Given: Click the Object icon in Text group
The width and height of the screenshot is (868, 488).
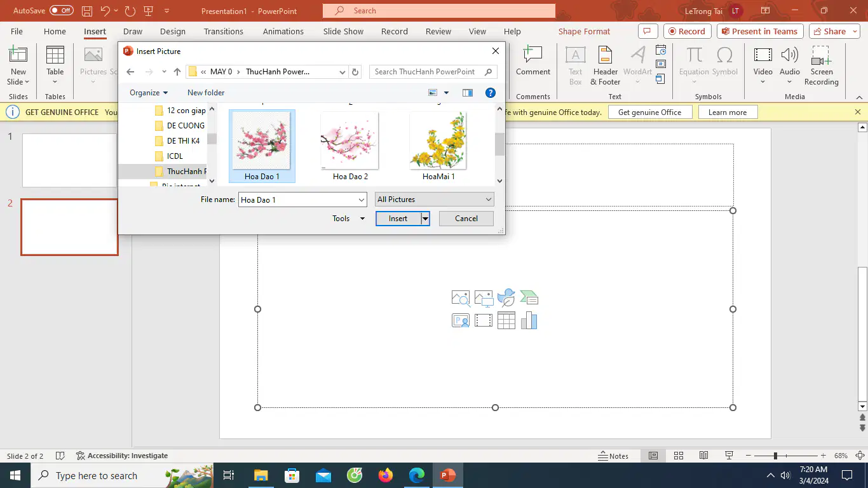Looking at the screenshot, I should point(661,79).
